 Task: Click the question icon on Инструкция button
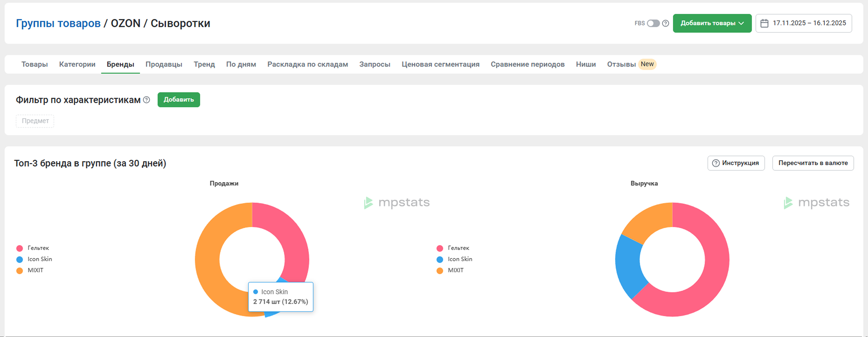(716, 163)
